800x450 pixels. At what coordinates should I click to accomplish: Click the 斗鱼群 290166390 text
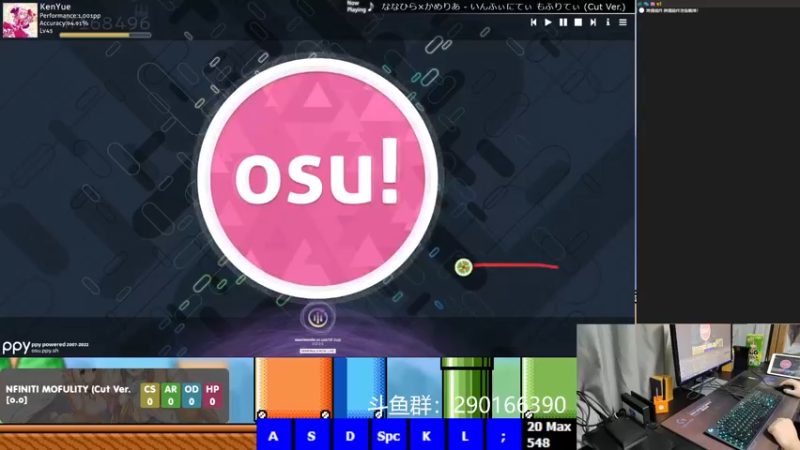coord(467,405)
